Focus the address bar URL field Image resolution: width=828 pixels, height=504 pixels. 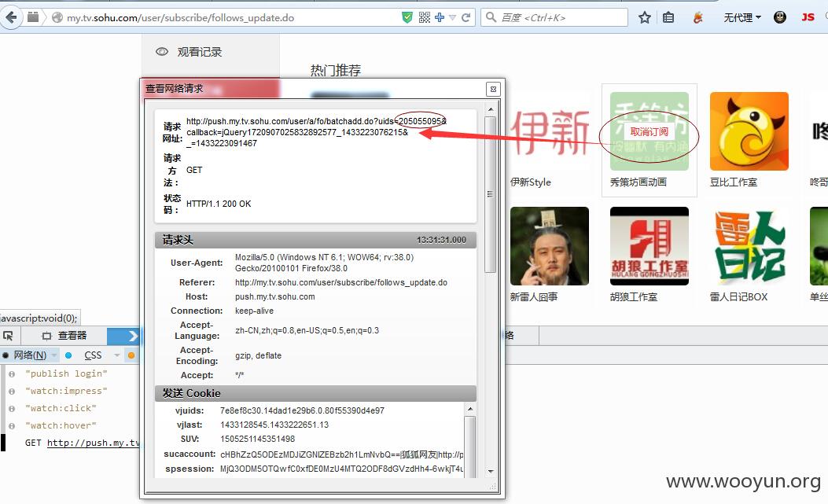[x=232, y=17]
